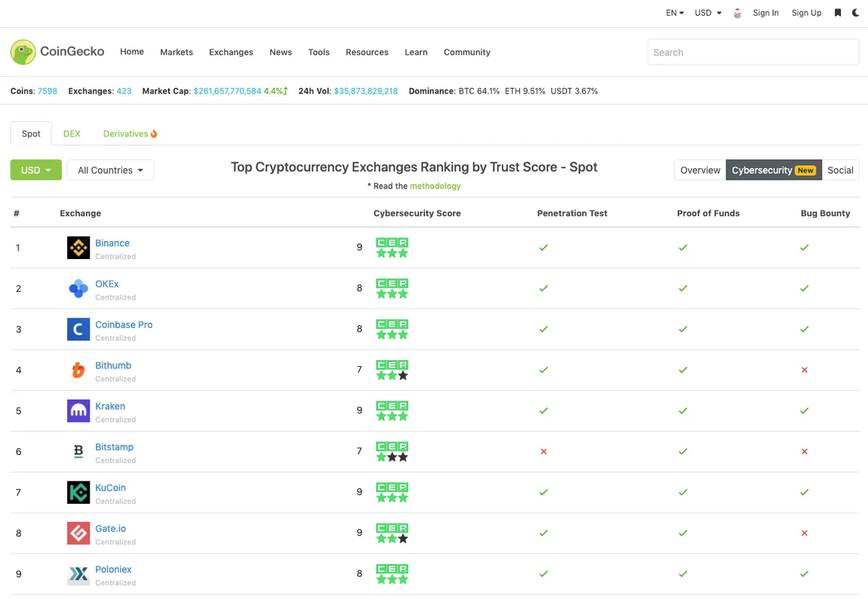Click the Coinbase Pro logo icon

pyautogui.click(x=79, y=329)
